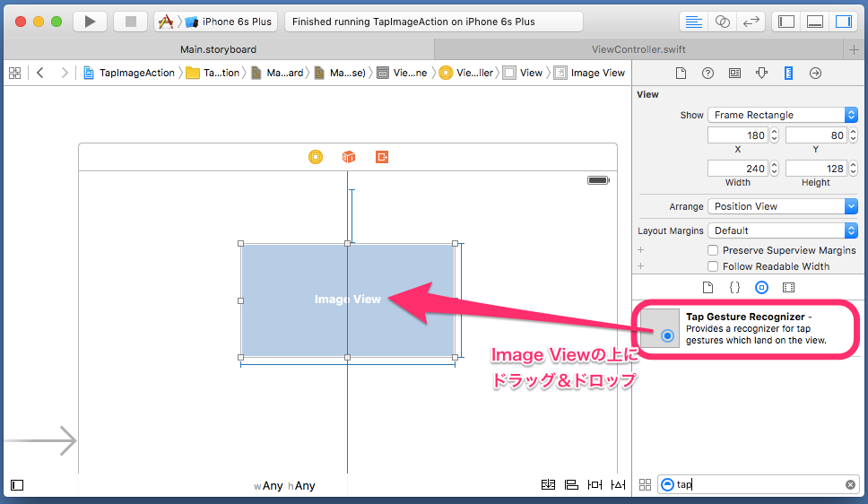Toggle library icon grid view
This screenshot has height=504, width=868.
645,484
